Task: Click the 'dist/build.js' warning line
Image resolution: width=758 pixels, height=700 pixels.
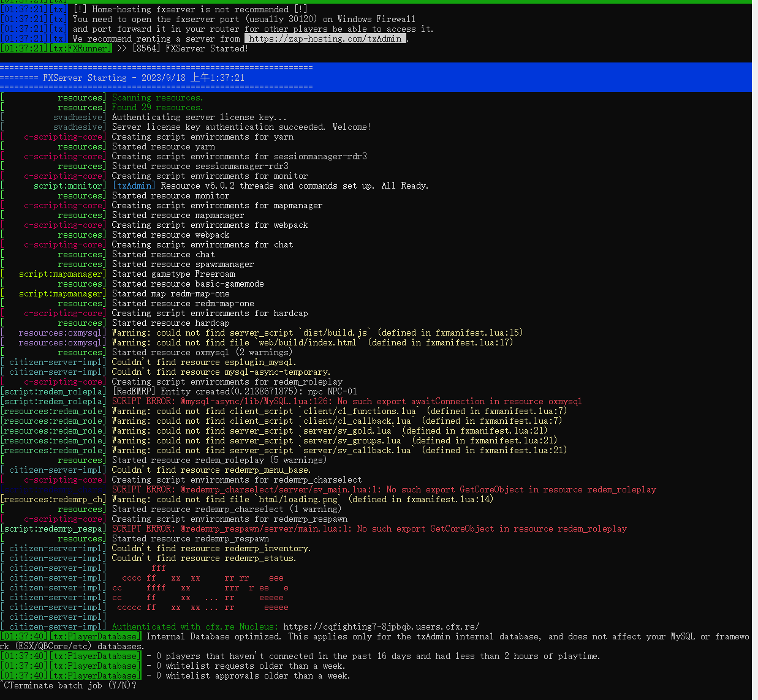Action: pos(317,333)
